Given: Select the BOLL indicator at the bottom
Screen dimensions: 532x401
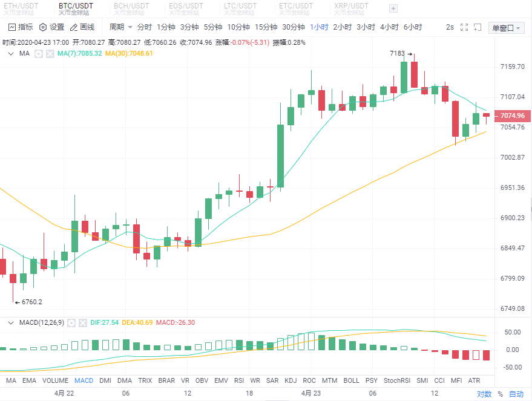Looking at the screenshot, I should click(350, 380).
